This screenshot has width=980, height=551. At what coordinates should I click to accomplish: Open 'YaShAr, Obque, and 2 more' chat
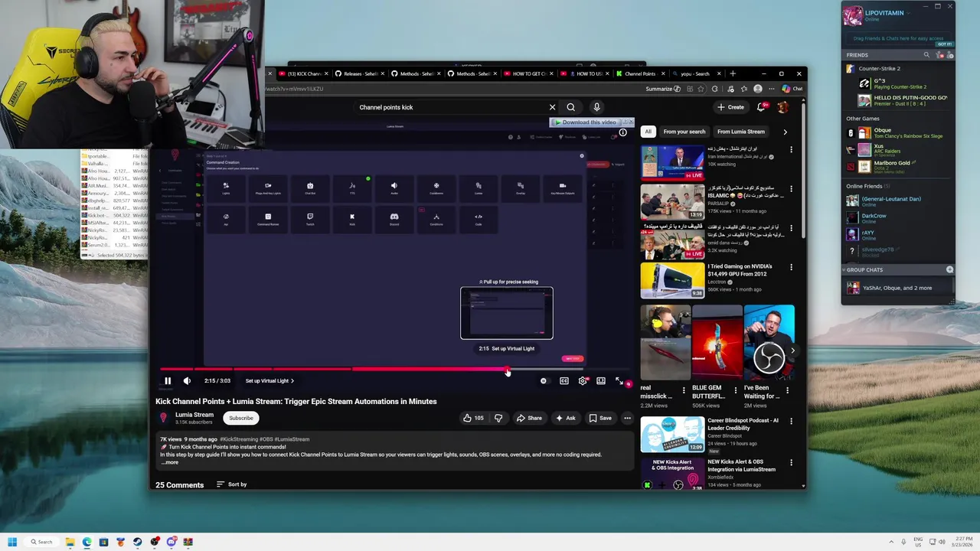coord(897,288)
